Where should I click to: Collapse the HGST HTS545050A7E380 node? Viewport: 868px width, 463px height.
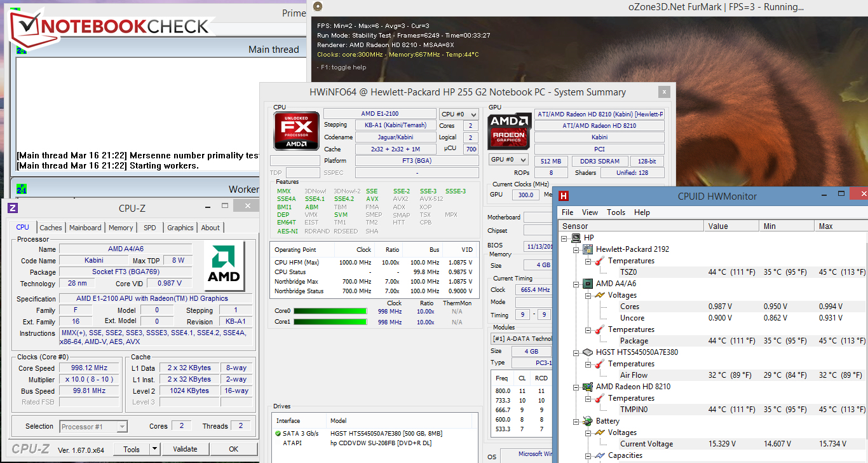coord(577,352)
